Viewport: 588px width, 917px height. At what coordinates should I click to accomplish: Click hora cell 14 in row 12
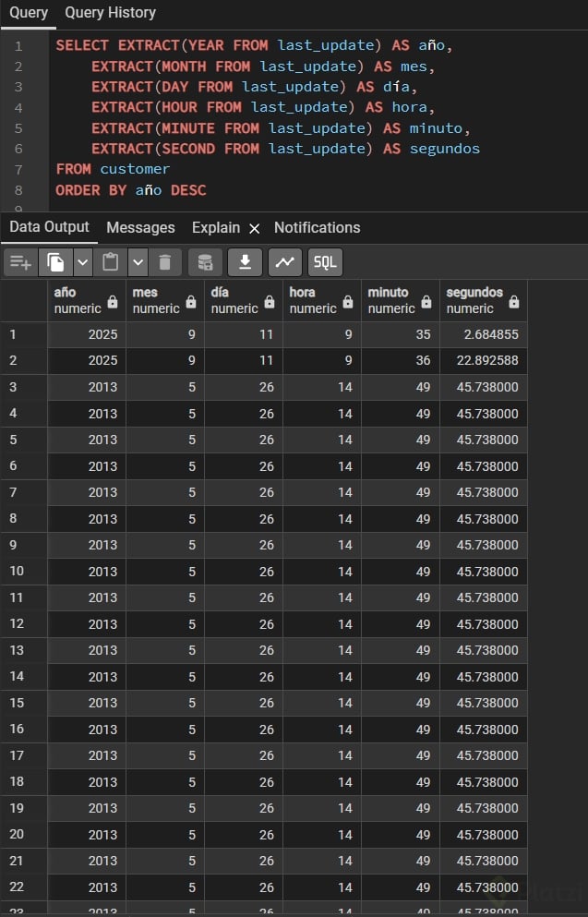[x=321, y=624]
